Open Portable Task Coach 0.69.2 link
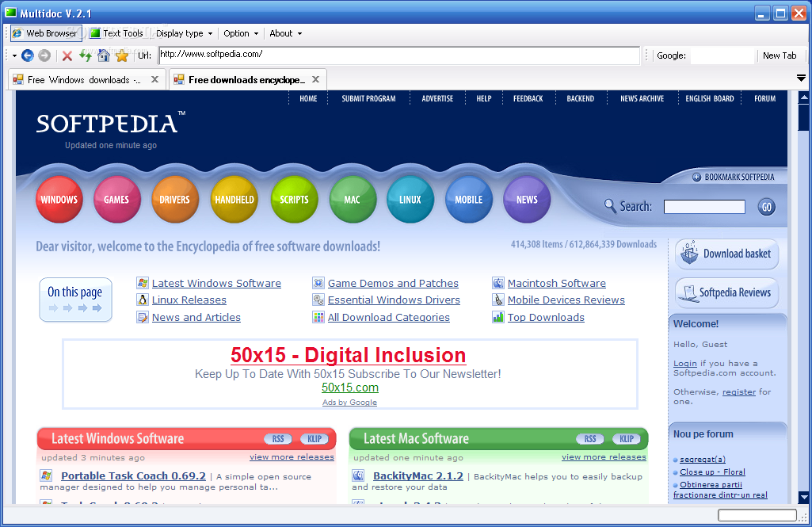812x527 pixels. [133, 475]
